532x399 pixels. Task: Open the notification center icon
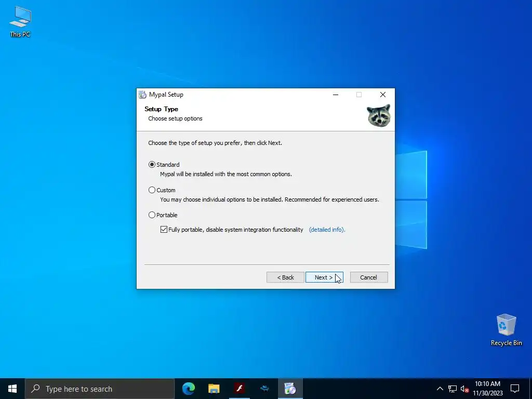(x=515, y=389)
